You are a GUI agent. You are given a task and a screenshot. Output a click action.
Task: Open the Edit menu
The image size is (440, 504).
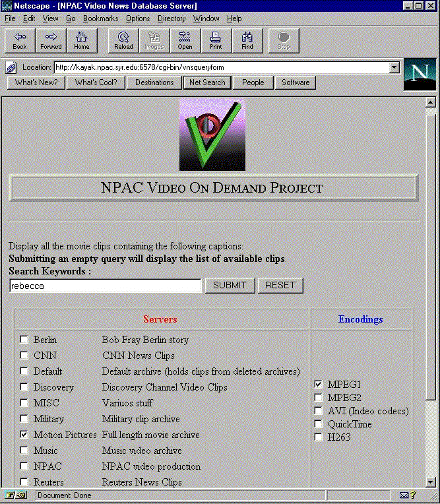pos(29,18)
